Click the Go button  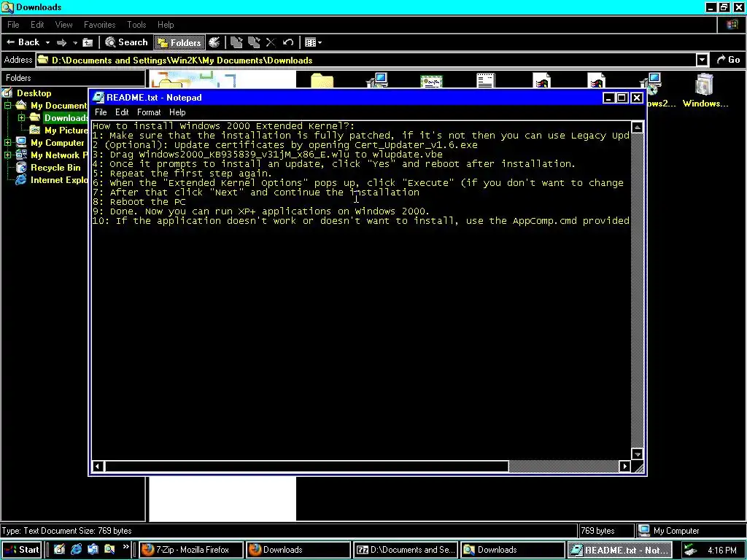coord(728,60)
